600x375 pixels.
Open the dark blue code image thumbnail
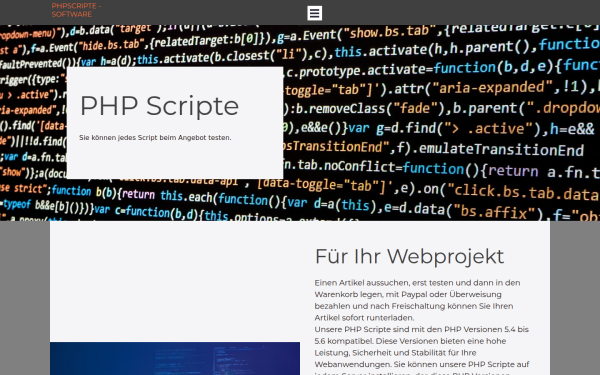(175, 359)
